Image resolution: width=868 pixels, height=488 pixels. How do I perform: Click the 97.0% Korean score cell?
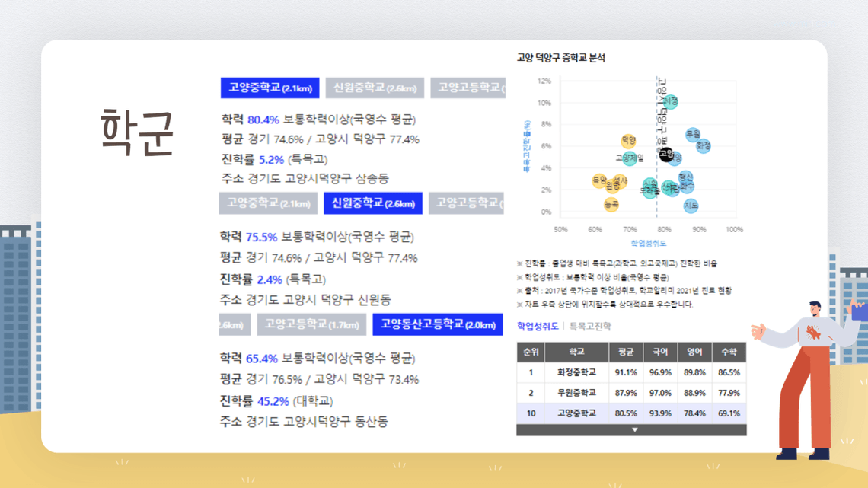tap(660, 393)
